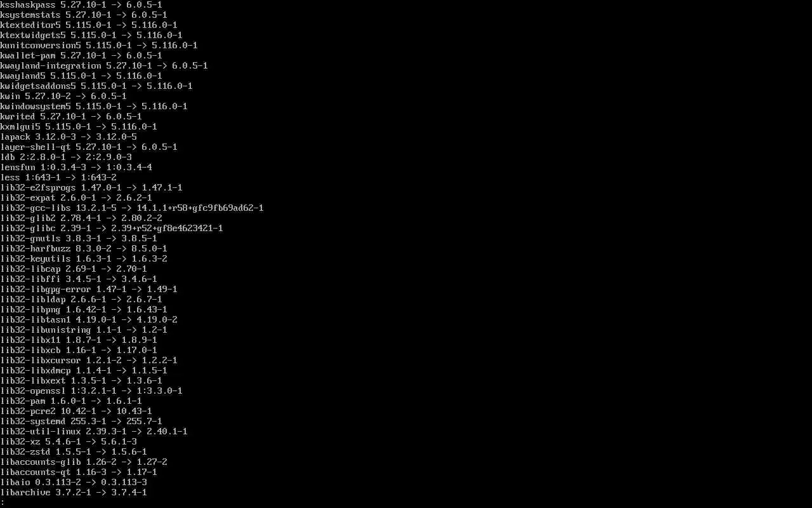Click the pager colon prompt at bottom
The image size is (812, 508).
click(3, 502)
